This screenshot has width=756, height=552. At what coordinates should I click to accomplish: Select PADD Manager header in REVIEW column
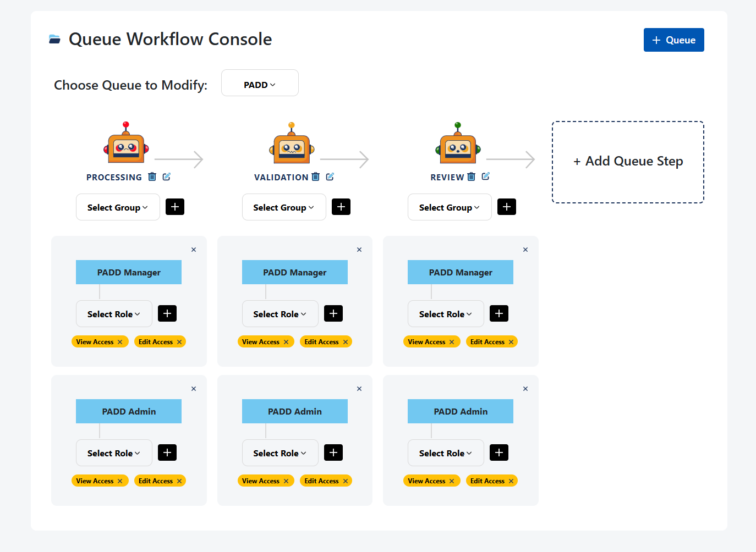pyautogui.click(x=460, y=272)
